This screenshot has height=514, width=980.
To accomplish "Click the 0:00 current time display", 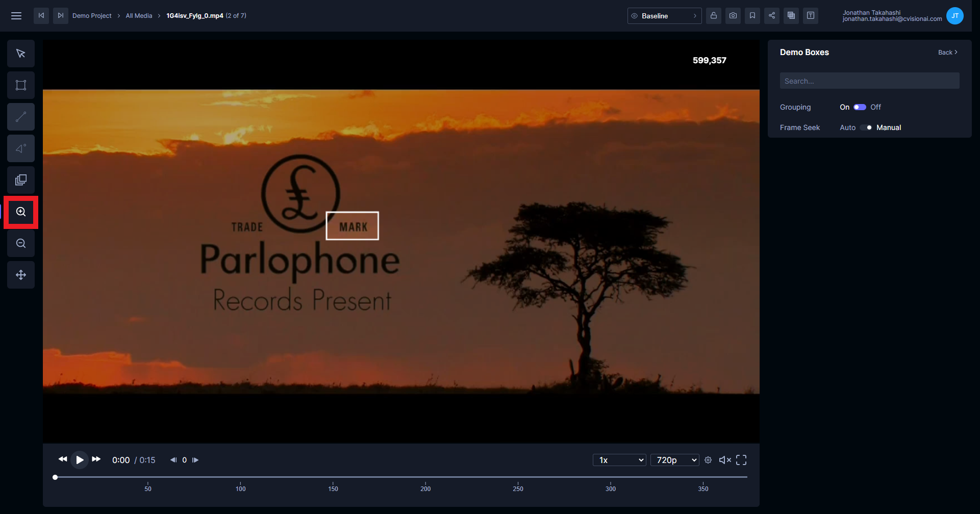I will [x=121, y=460].
